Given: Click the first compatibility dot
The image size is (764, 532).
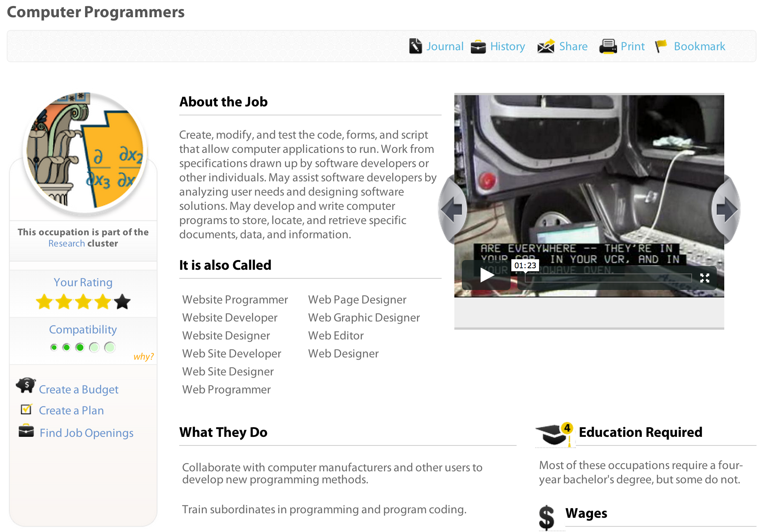Looking at the screenshot, I should point(54,347).
